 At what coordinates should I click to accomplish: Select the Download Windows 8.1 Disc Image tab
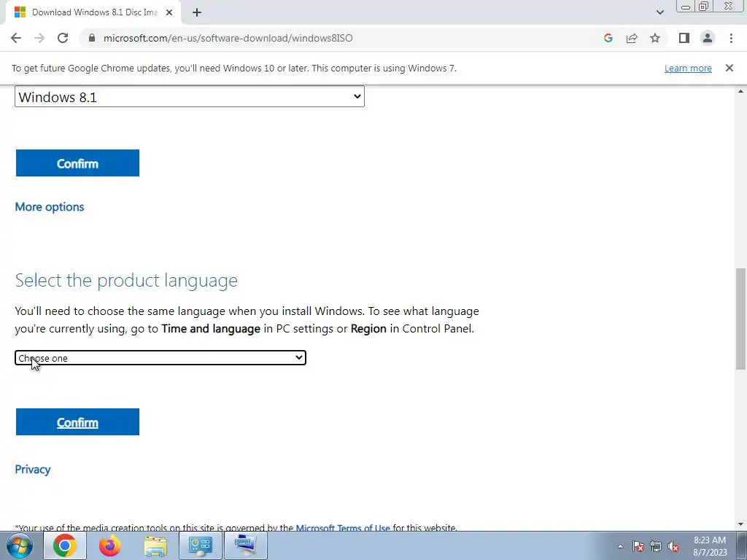coord(93,12)
